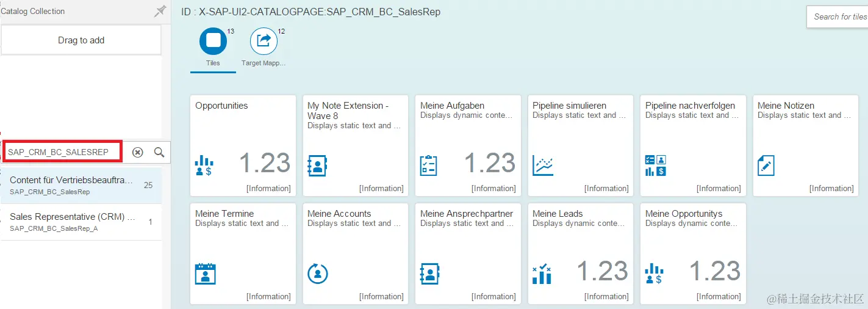Image resolution: width=868 pixels, height=309 pixels.
Task: Select the Content für Vertriebsbeauftragte catalog
Action: pos(81,185)
